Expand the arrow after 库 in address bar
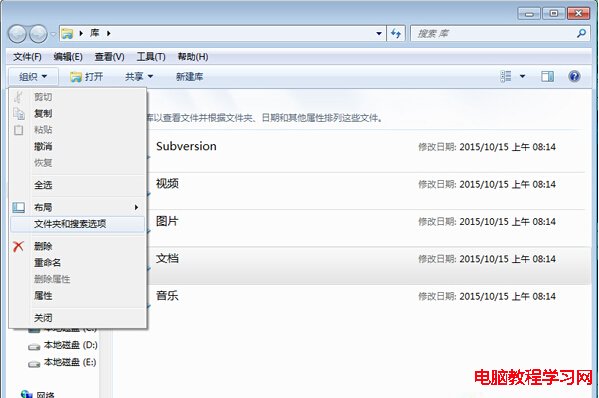 (109, 34)
